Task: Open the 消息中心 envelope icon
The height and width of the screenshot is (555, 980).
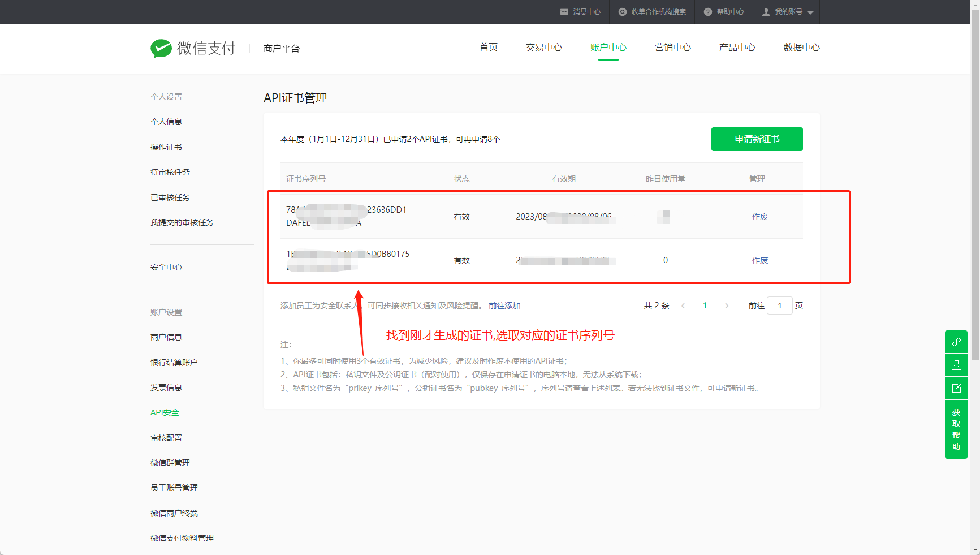Action: pyautogui.click(x=564, y=12)
